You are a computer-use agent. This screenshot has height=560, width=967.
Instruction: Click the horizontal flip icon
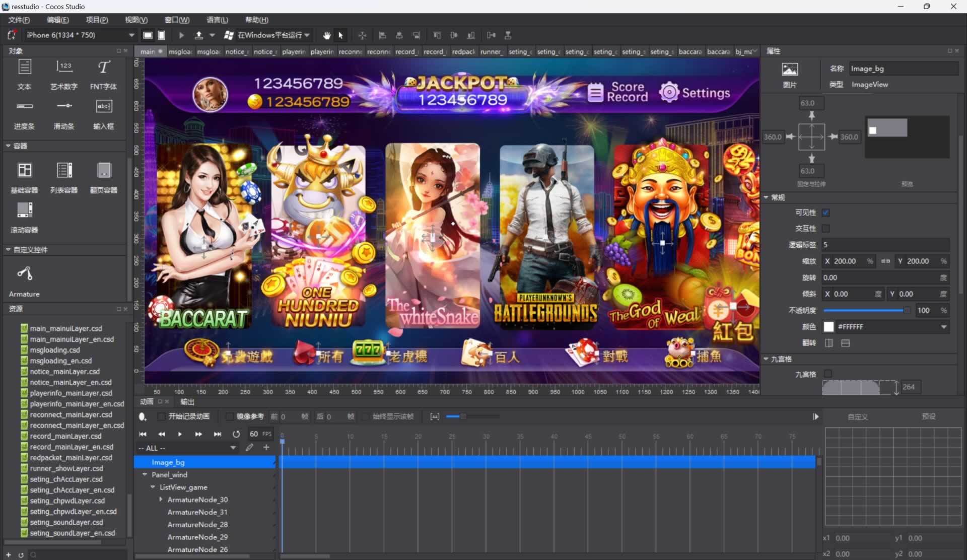tap(828, 343)
